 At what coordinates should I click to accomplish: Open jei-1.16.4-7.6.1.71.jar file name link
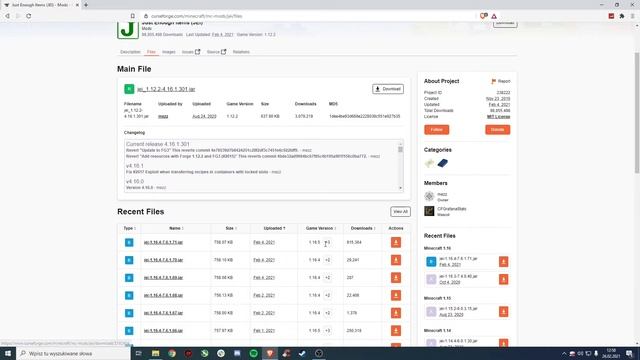click(163, 242)
